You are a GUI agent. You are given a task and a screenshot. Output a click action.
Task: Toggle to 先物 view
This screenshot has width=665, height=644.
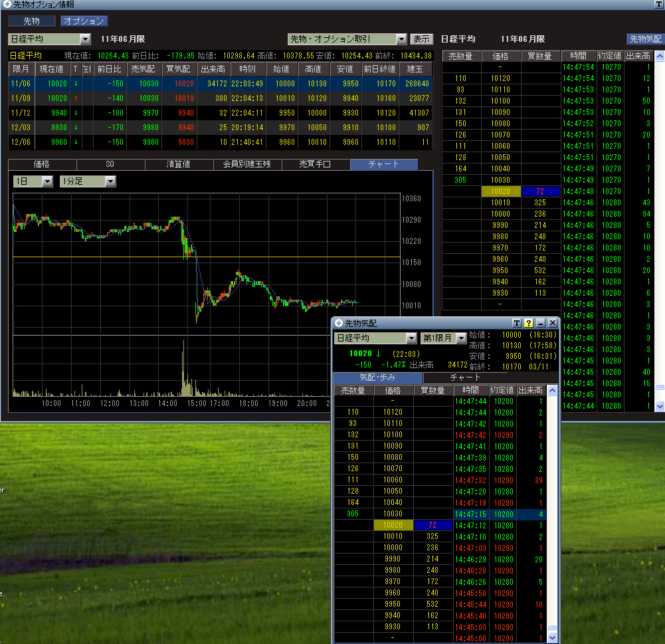32,21
